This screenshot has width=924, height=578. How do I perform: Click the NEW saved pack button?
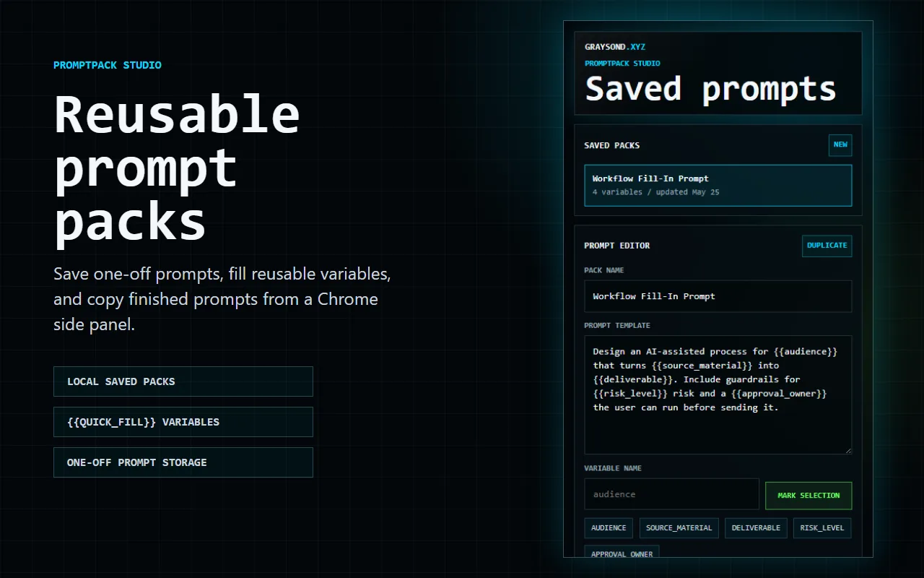840,145
